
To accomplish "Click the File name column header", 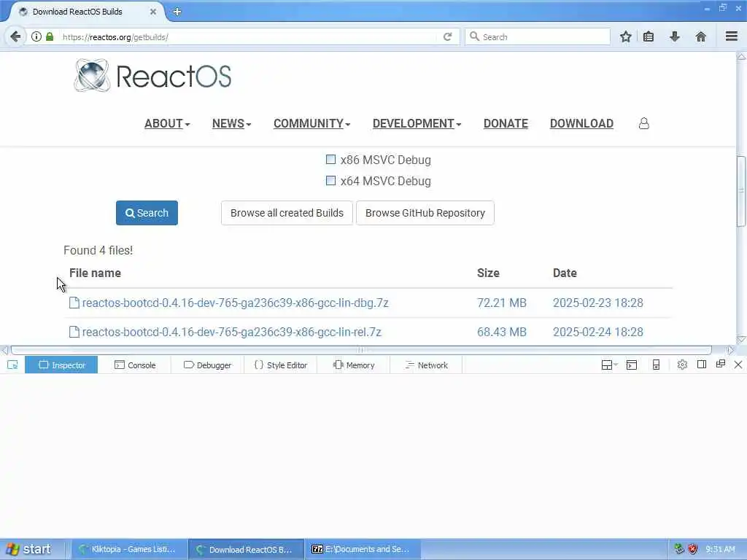I will [x=96, y=273].
